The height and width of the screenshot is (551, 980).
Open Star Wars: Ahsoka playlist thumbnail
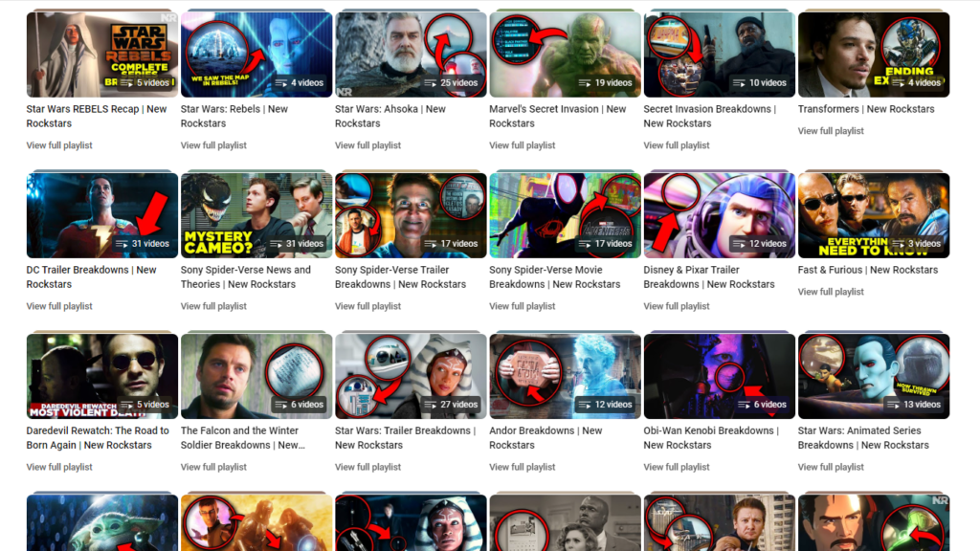pos(411,55)
